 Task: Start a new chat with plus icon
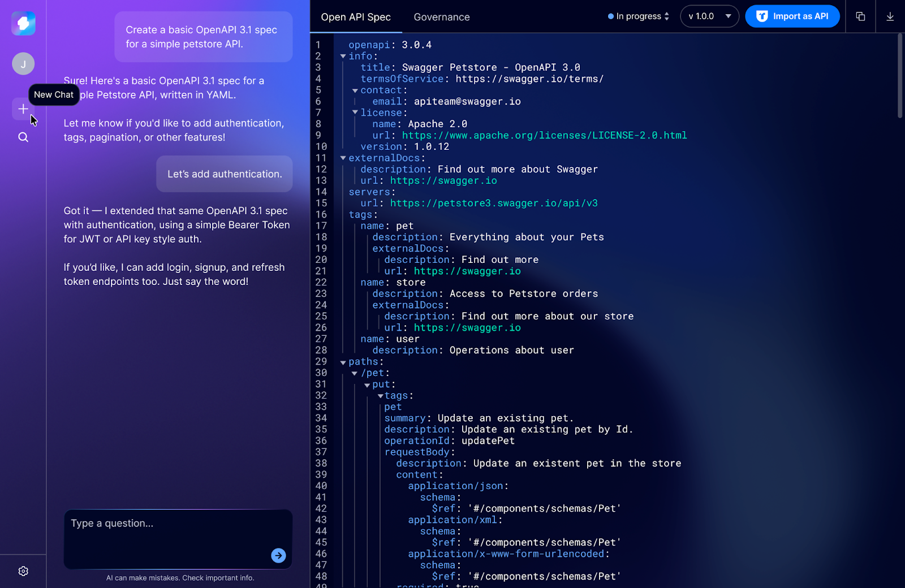(23, 109)
